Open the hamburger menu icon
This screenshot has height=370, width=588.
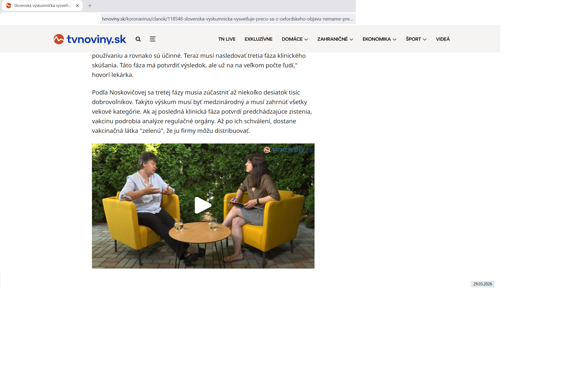click(x=152, y=39)
